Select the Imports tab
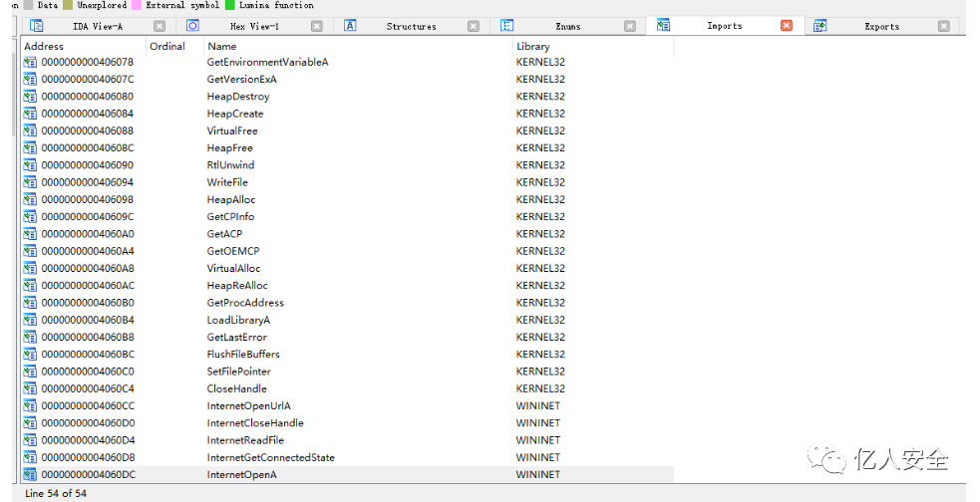980x502 pixels. pyautogui.click(x=725, y=26)
